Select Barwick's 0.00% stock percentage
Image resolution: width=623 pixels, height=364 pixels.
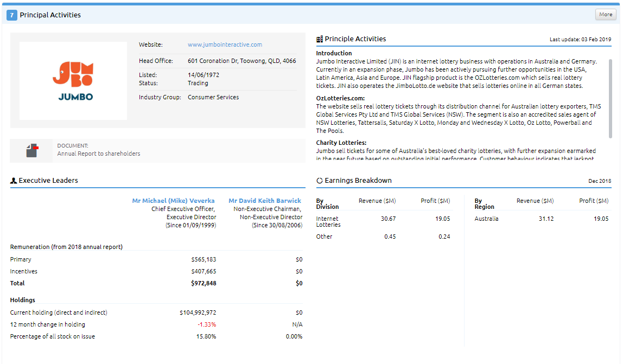(294, 336)
